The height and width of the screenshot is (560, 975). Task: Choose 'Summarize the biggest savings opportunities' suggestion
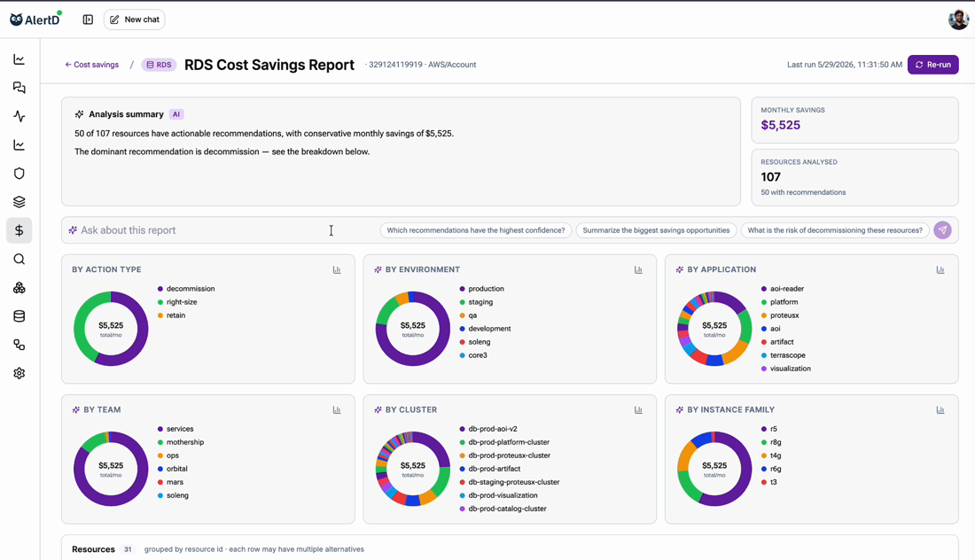coord(656,230)
